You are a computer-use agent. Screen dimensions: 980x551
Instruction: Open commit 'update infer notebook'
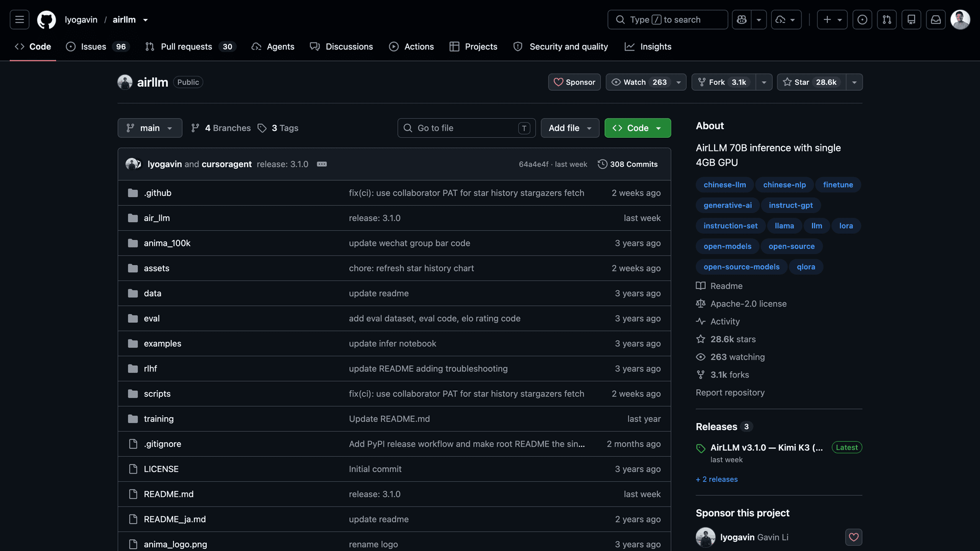point(393,344)
